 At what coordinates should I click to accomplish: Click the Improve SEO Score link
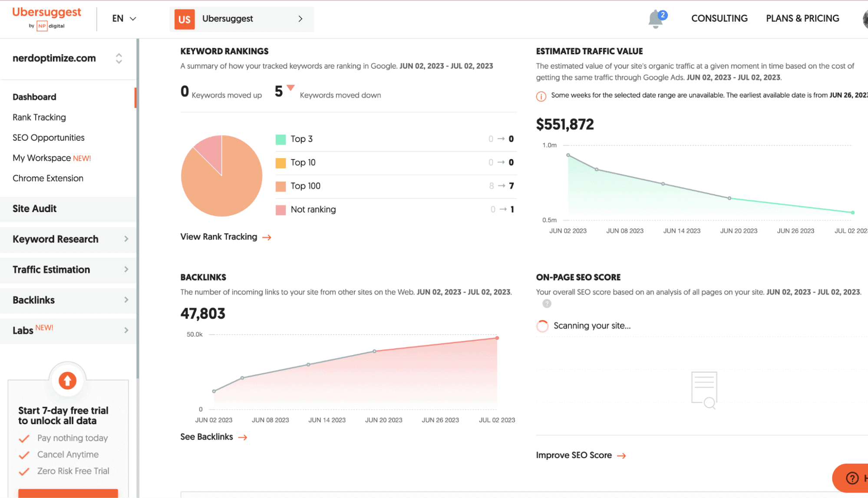coord(574,455)
